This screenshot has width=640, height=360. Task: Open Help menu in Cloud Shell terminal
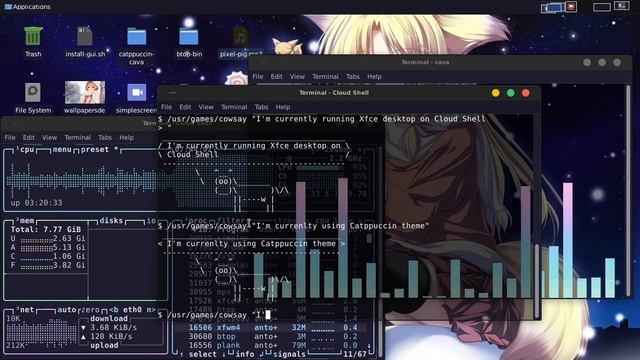(x=283, y=107)
